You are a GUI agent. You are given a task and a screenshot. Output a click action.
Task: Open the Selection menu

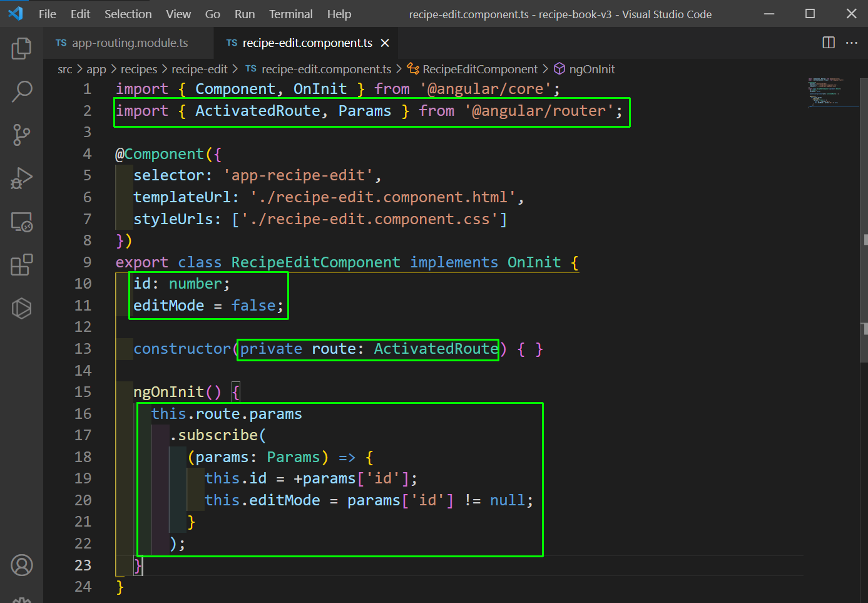click(x=128, y=14)
